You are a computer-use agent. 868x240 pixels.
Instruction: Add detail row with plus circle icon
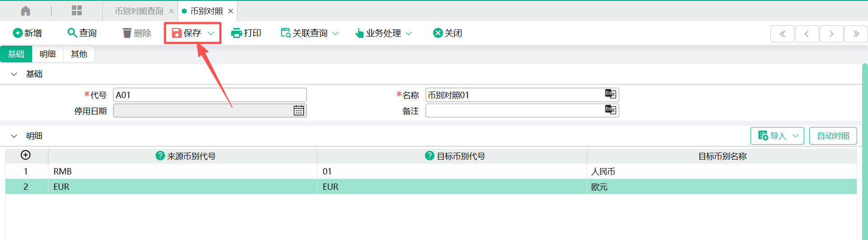tap(26, 155)
